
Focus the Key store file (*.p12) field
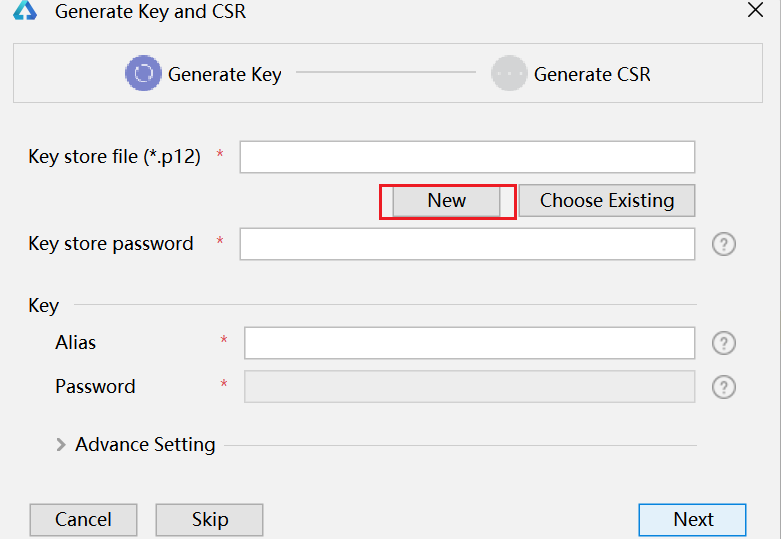[x=467, y=157]
